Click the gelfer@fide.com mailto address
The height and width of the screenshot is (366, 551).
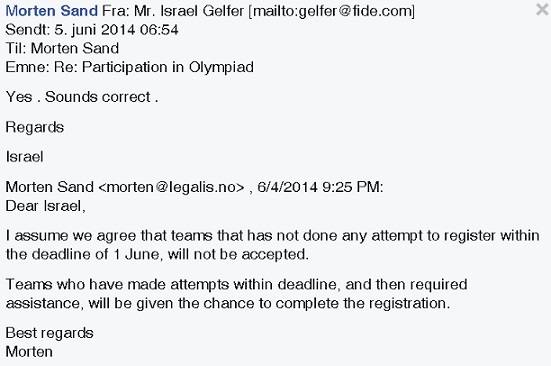point(333,11)
